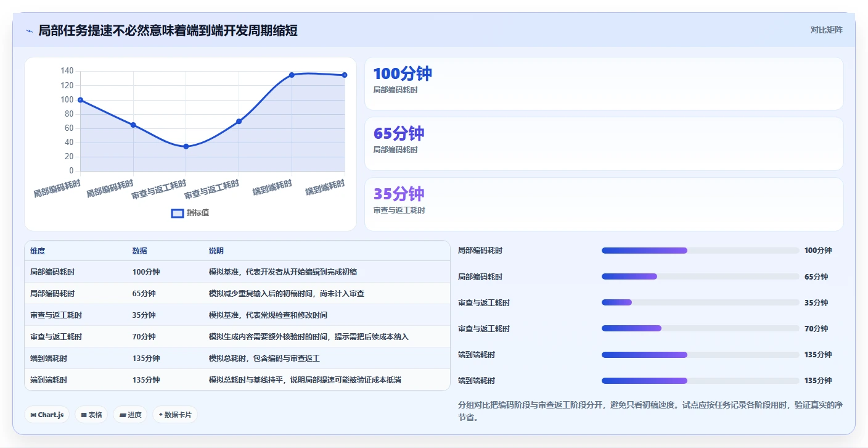This screenshot has height=448, width=868.
Task: Click the page title 局部任务提速不必然意味着端到端开发周期缩短
Action: [x=168, y=30]
